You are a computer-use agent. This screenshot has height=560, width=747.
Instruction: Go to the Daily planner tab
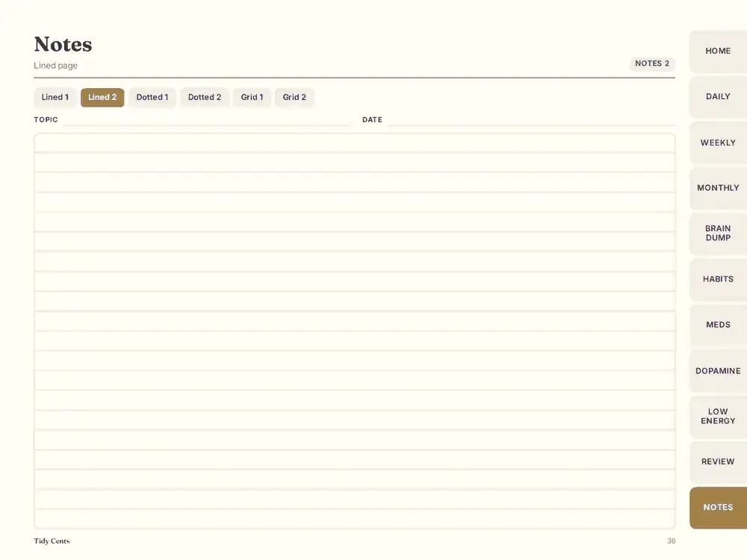[718, 96]
